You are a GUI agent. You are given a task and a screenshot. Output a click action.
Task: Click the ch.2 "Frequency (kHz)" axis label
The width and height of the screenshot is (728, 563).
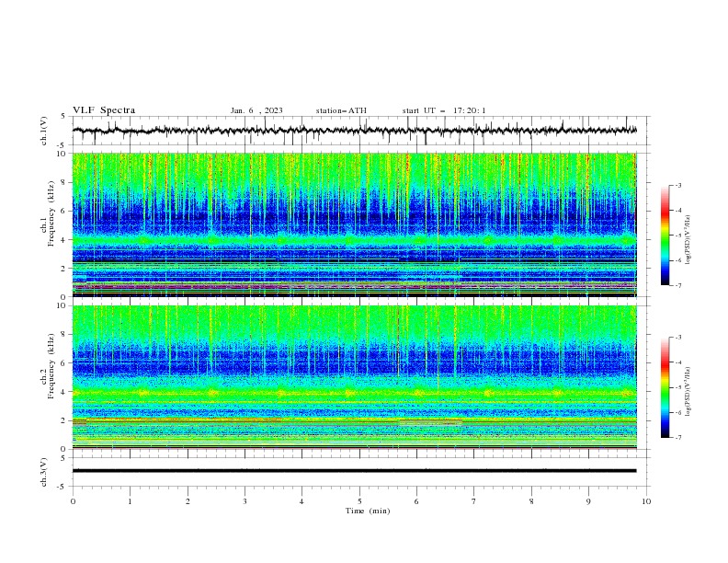tap(51, 366)
